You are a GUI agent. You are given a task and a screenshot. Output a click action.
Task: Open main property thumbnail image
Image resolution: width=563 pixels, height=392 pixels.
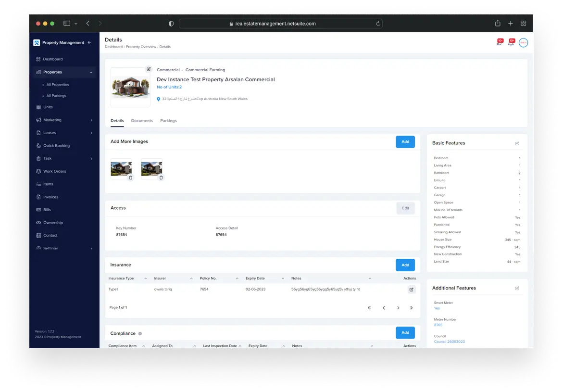coord(131,88)
